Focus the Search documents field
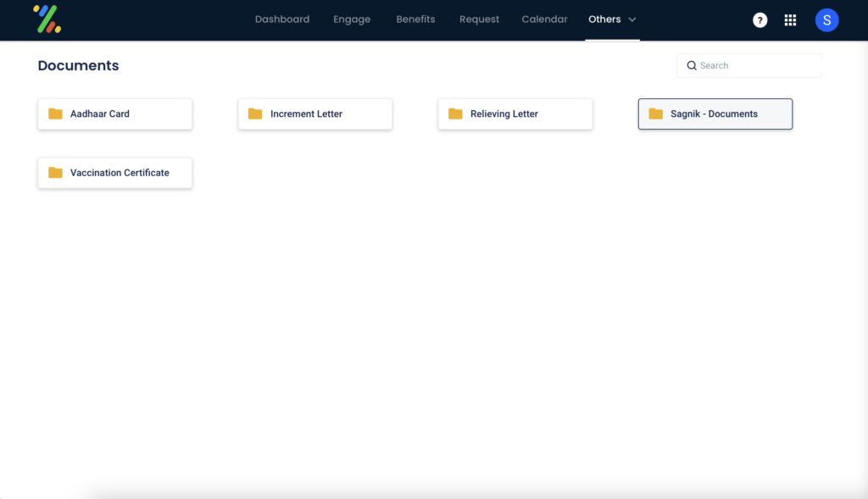This screenshot has height=499, width=868. point(749,65)
